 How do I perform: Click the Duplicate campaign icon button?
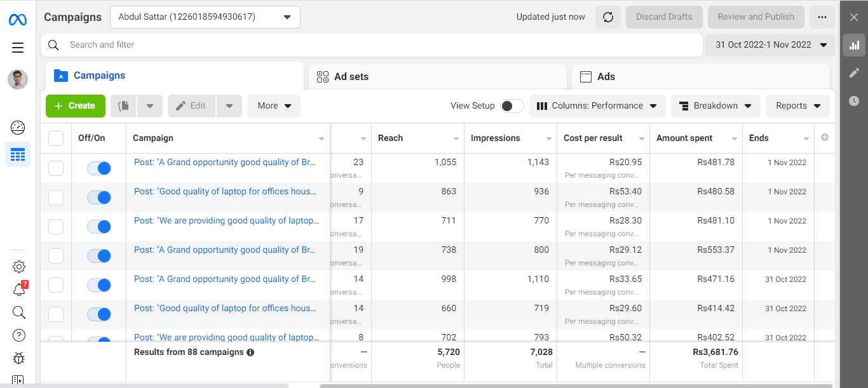[x=124, y=106]
